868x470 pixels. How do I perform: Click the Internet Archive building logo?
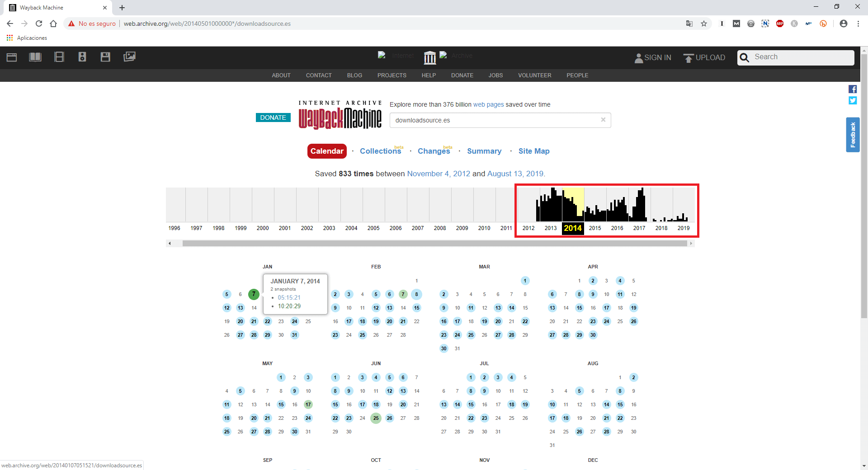pos(430,57)
